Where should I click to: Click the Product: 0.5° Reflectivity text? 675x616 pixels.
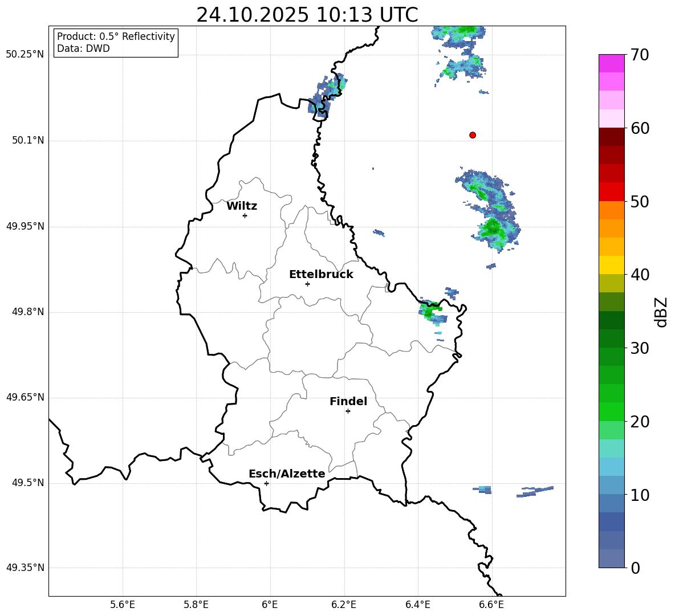tap(116, 36)
